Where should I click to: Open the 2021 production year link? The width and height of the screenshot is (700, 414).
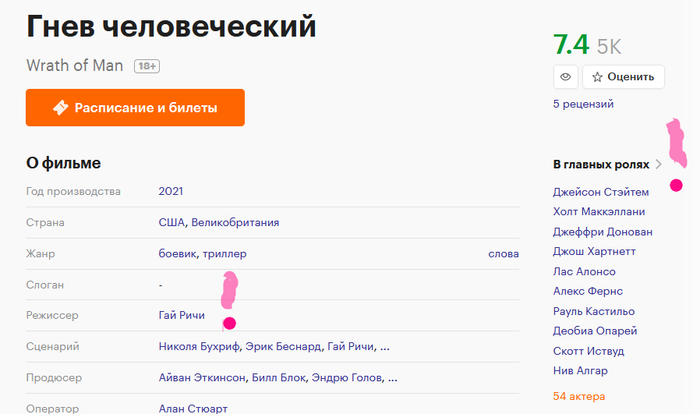(171, 191)
